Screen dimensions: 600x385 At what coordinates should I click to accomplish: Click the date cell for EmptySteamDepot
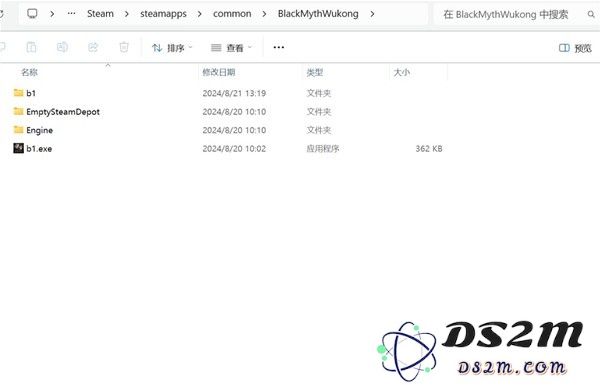coord(234,112)
